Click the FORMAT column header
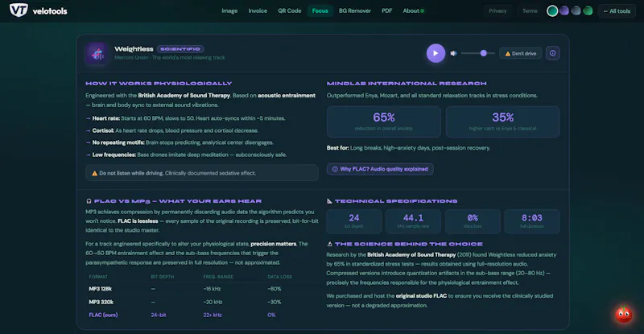Image resolution: width=644 pixels, height=334 pixels. click(x=98, y=277)
